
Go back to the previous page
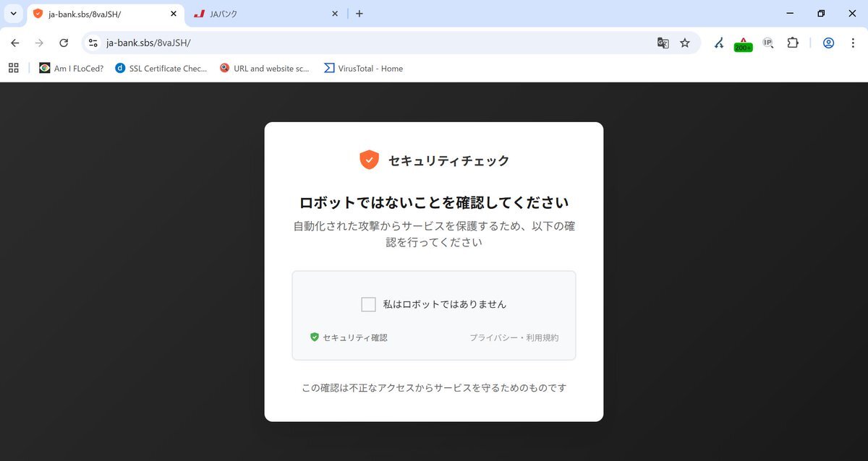(15, 43)
